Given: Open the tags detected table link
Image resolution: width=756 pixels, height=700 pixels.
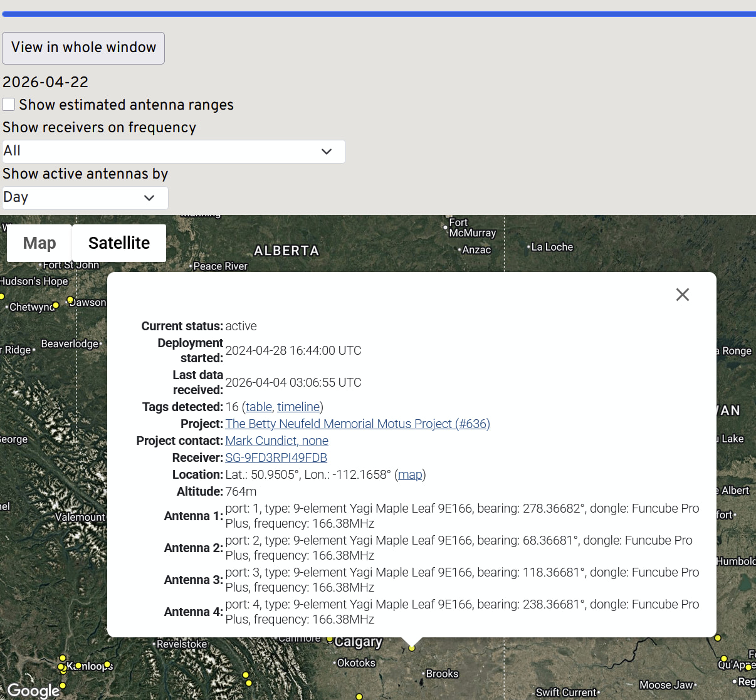Looking at the screenshot, I should click(258, 407).
